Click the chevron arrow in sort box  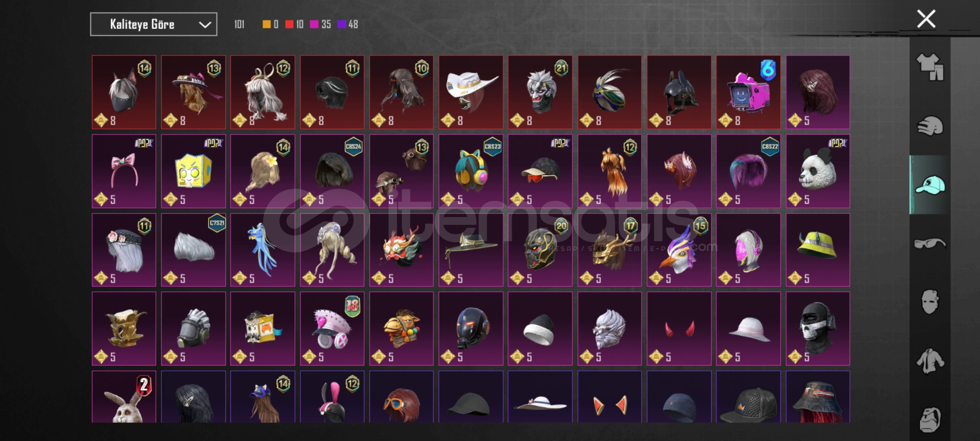tap(205, 25)
